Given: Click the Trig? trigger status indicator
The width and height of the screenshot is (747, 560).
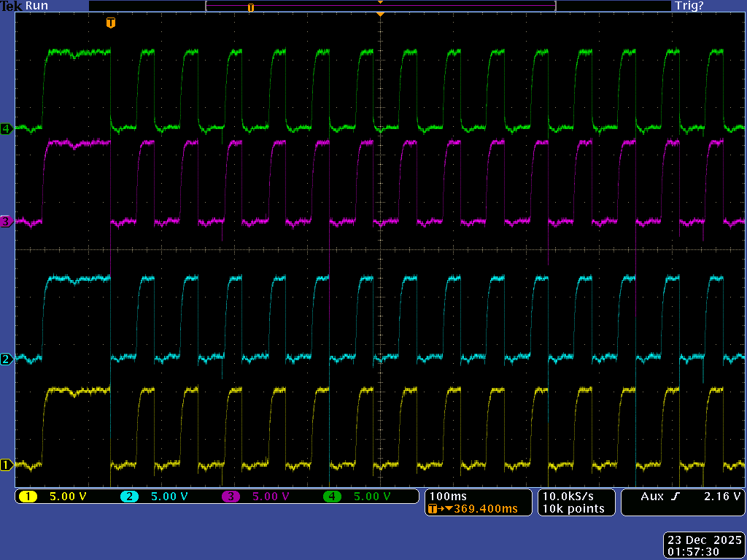Looking at the screenshot, I should pyautogui.click(x=689, y=6).
